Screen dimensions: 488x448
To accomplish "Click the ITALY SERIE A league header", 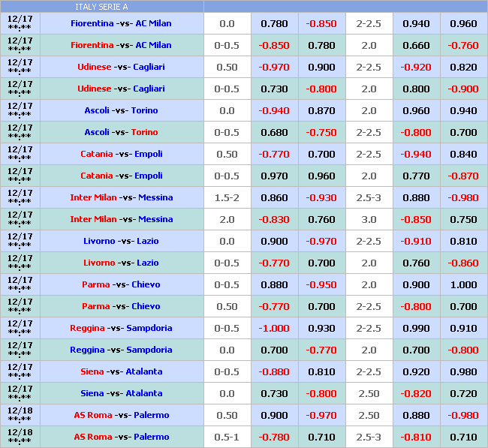I will pyautogui.click(x=101, y=6).
